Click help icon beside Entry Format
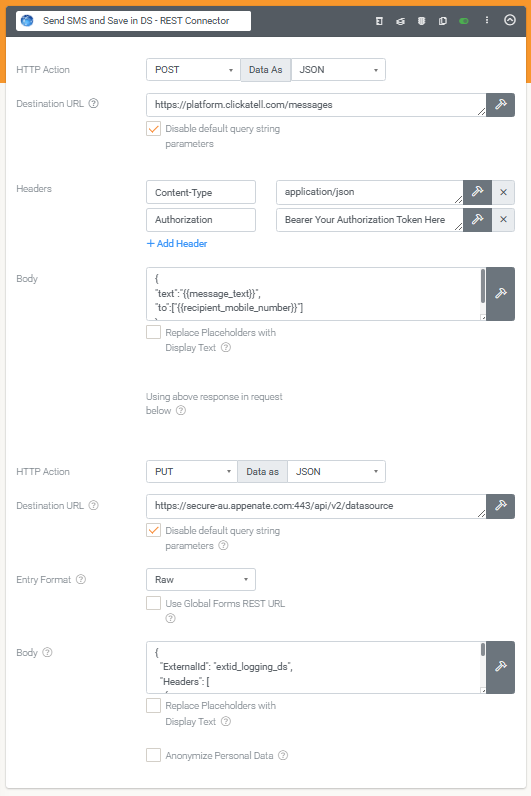Viewport: 531px width, 796px height. click(81, 579)
